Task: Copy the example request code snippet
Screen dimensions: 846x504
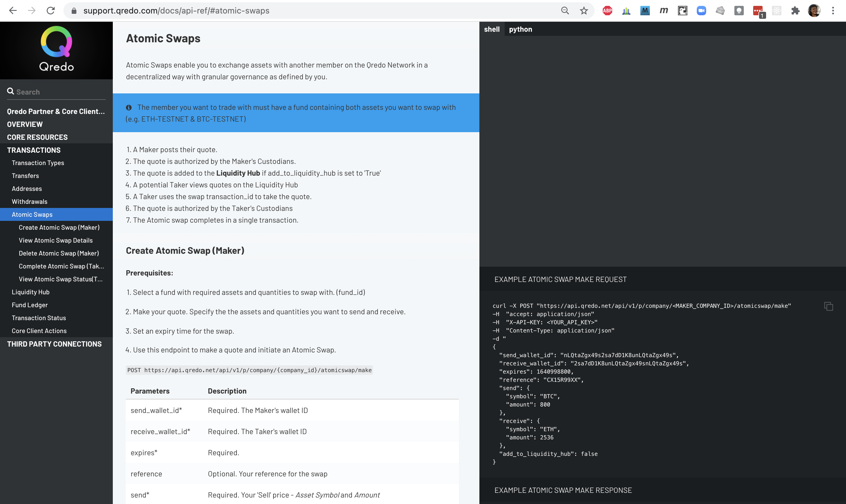Action: (829, 306)
